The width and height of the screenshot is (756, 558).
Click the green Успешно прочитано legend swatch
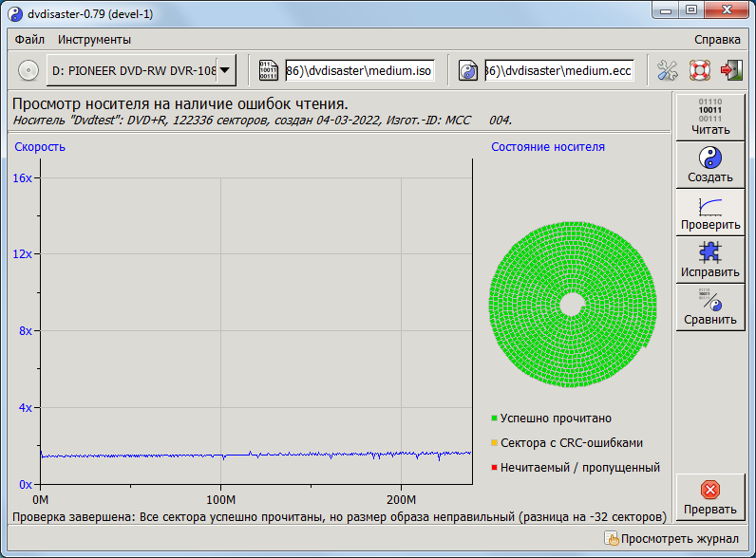pos(495,418)
